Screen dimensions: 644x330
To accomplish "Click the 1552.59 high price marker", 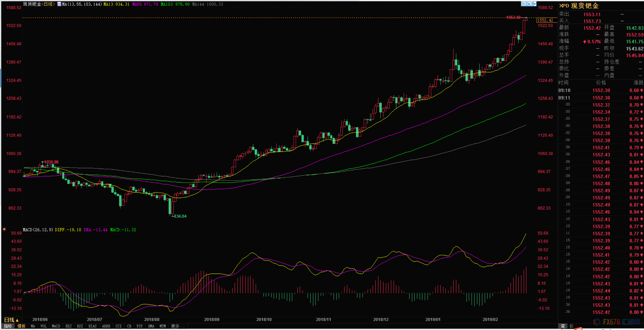I will click(513, 17).
